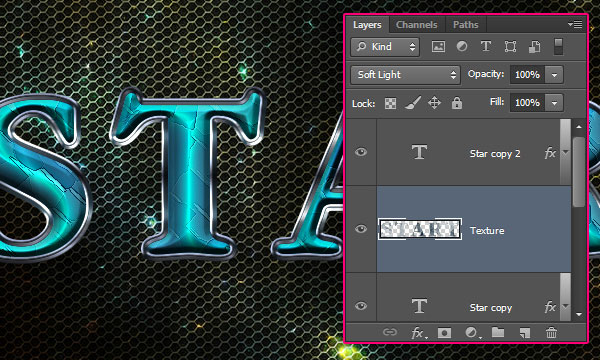Open the Opacity slider dropdown arrow
The width and height of the screenshot is (600, 360).
(554, 75)
